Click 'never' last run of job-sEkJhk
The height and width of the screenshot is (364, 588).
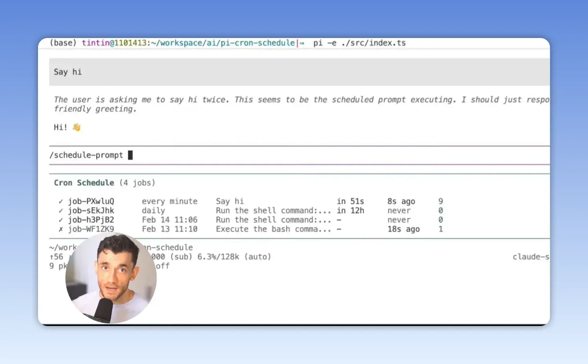coord(399,210)
